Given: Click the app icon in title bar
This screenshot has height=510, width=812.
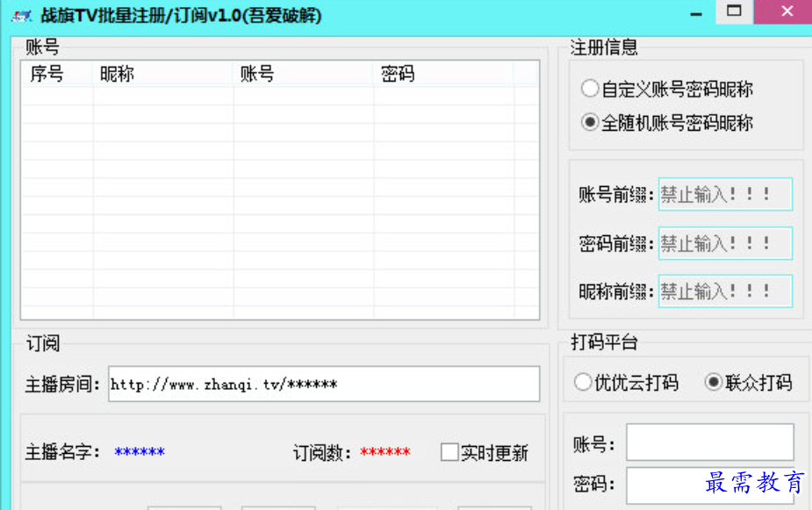Looking at the screenshot, I should (22, 16).
